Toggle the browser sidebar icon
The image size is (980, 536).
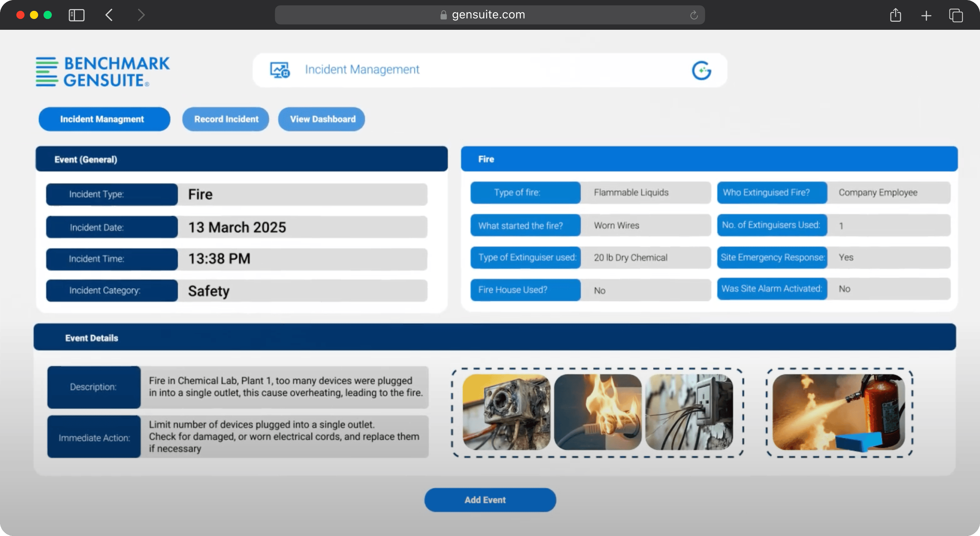coord(76,15)
